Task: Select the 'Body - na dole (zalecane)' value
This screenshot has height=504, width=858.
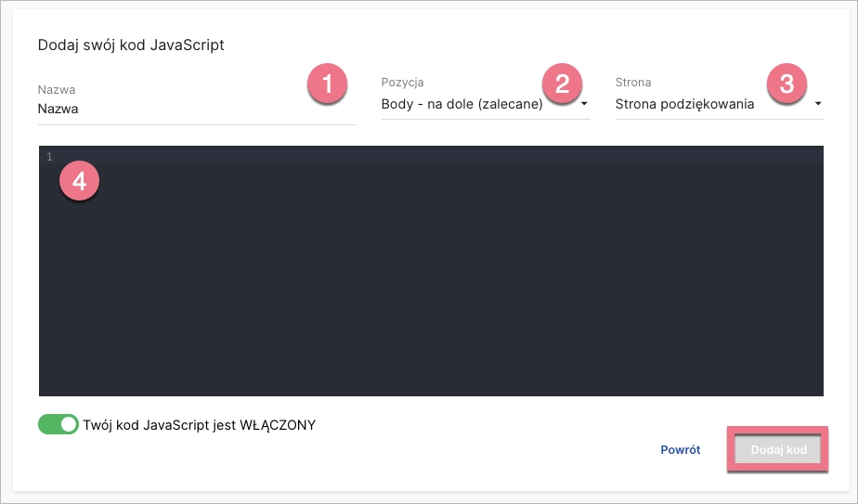Action: 461,105
